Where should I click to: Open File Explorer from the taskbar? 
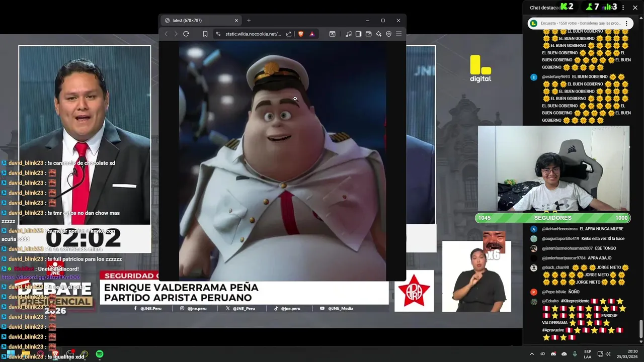tap(26, 354)
